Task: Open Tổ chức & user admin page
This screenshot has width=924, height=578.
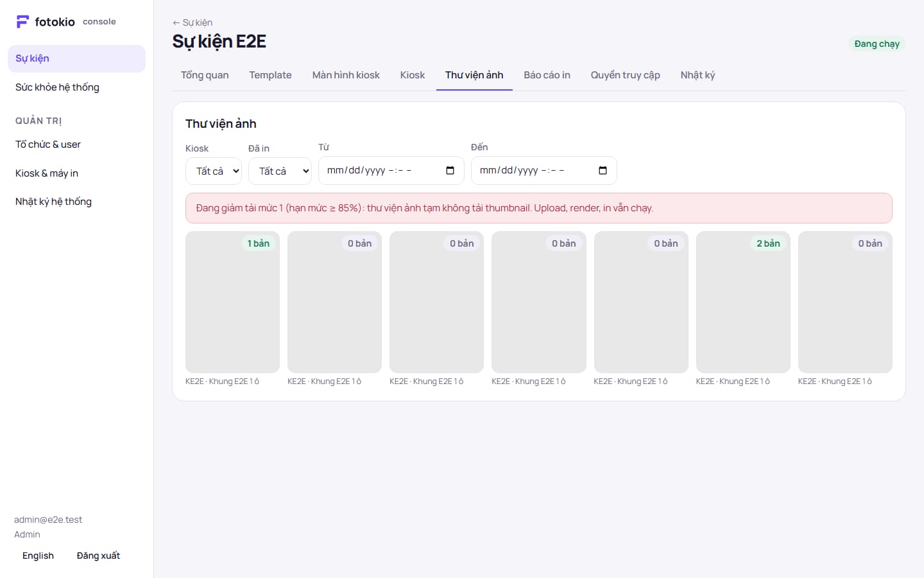Action: pos(76,144)
